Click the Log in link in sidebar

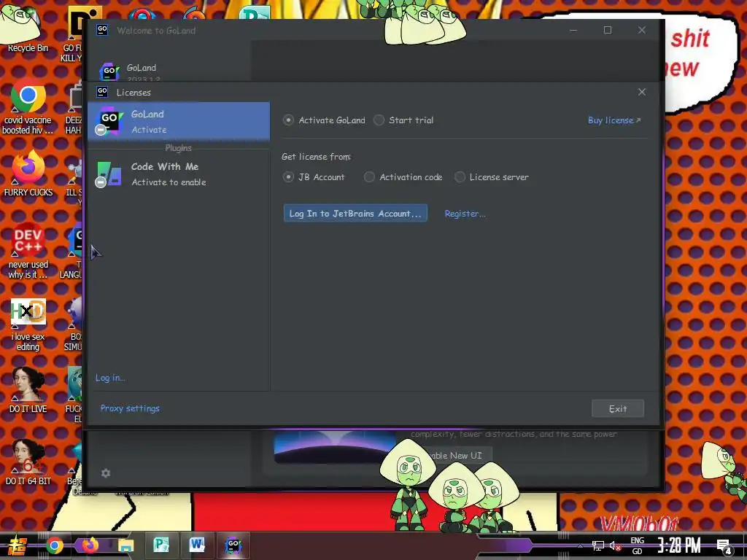point(109,378)
